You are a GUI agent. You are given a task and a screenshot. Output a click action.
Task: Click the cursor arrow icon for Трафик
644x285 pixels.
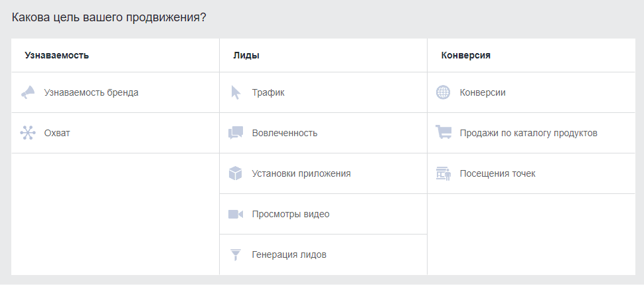[x=235, y=92]
